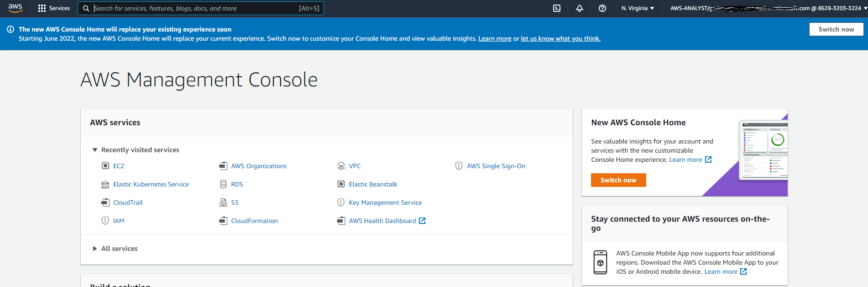Click the info icon in the blue banner

click(x=10, y=29)
